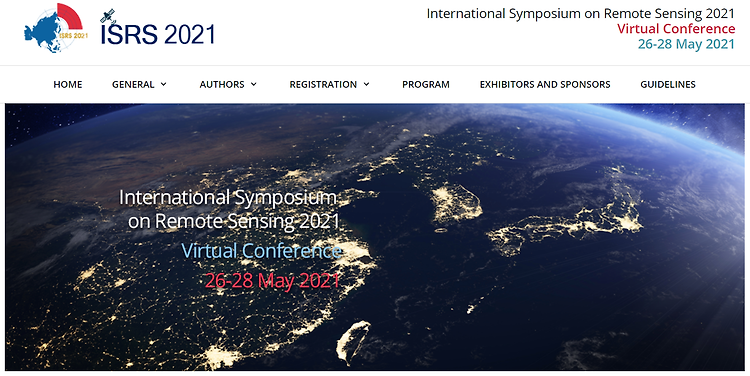Expand the REGISTRATION dropdown chevron
Screen dimensions: 750x376
click(x=366, y=84)
